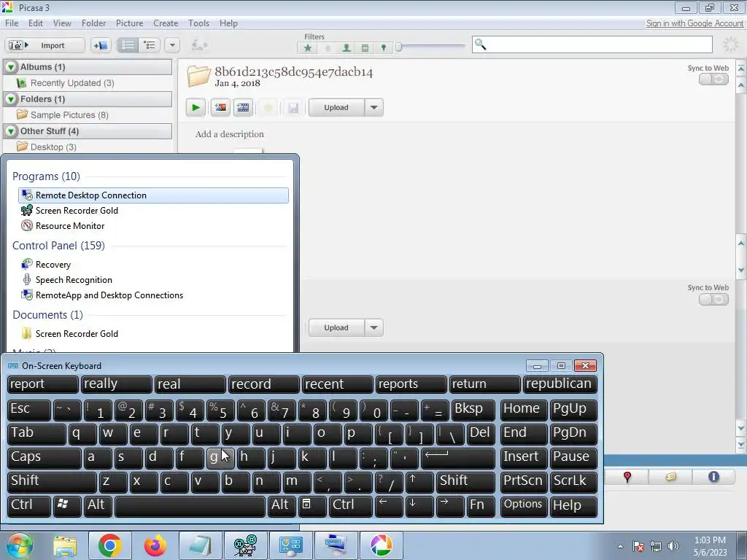Open the Picture menu
The image size is (747, 560).
pos(129,23)
